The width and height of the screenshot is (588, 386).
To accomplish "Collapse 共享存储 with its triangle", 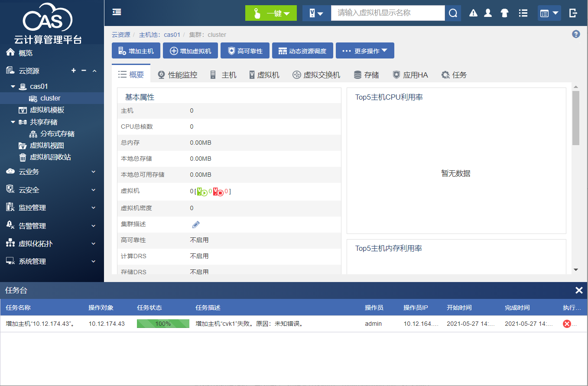I will [13, 122].
